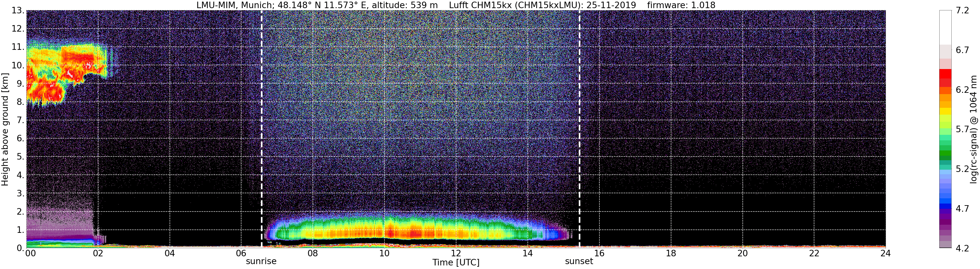Click the height axis tick "5."
The image size is (980, 269).
point(21,157)
